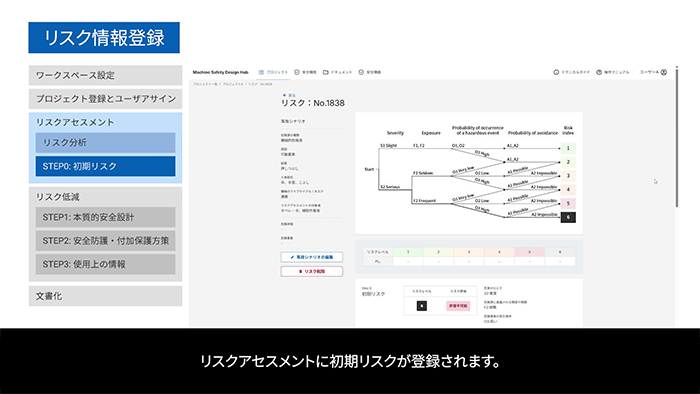Screen dimensions: 700x394
Task: Click the リスク：No.1838 heading
Action: click(x=312, y=103)
